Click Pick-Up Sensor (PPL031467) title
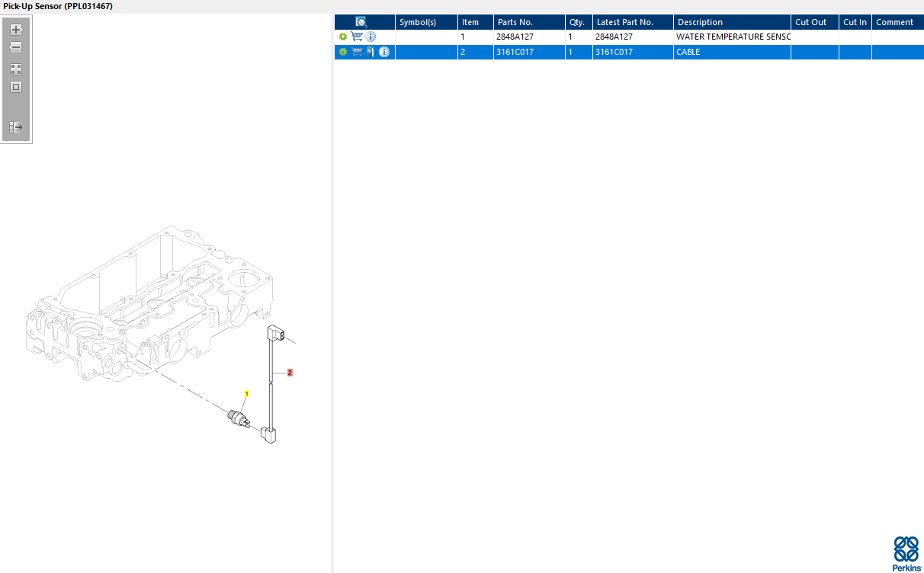This screenshot has width=924, height=573. click(x=58, y=6)
